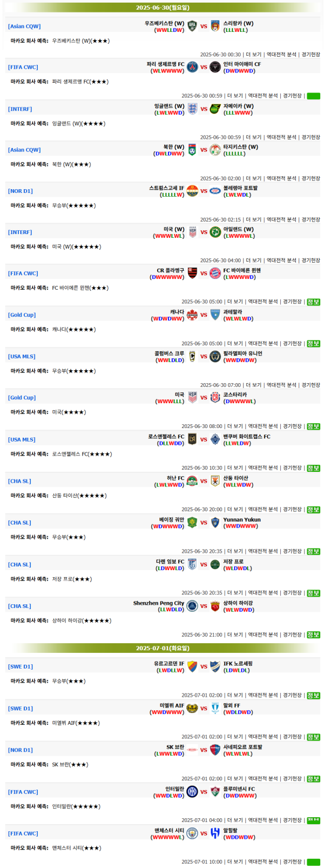The image size is (324, 868).
Task: Select the FC Bayern München logo
Action: (215, 273)
